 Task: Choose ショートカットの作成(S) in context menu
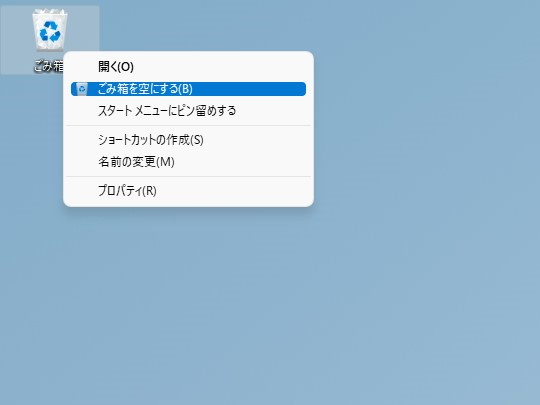click(188, 140)
